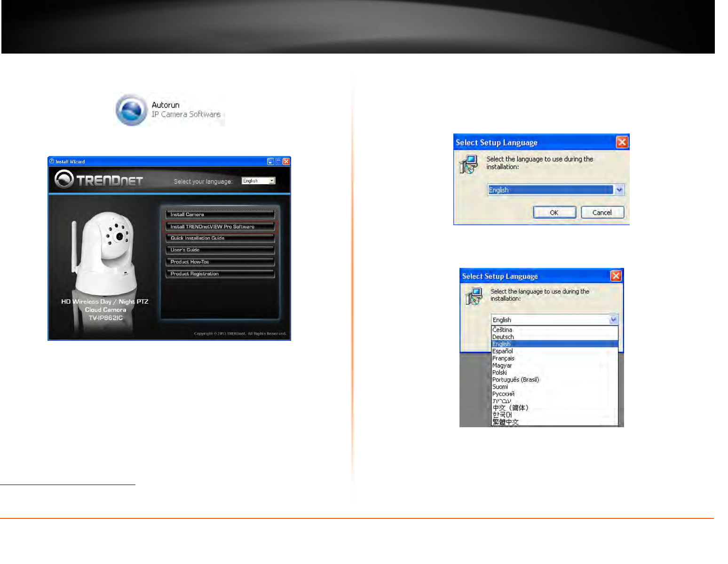Screen dimensions: 728x564
Task: Select Magyar from the language list
Action: coord(554,365)
